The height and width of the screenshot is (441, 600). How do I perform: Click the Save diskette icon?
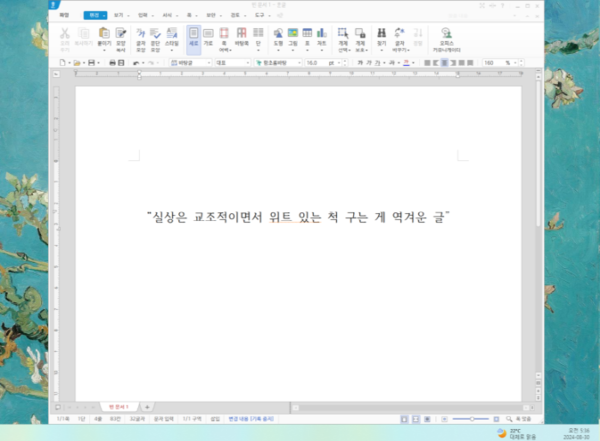click(91, 62)
